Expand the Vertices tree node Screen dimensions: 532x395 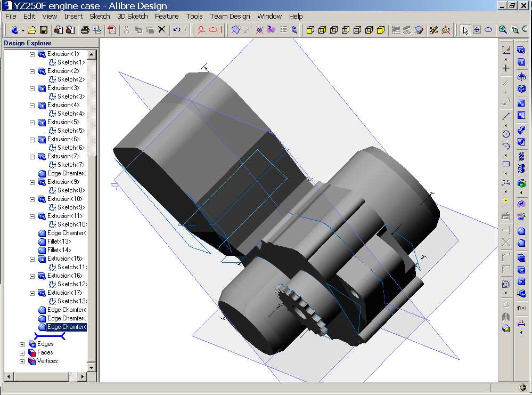coord(22,361)
